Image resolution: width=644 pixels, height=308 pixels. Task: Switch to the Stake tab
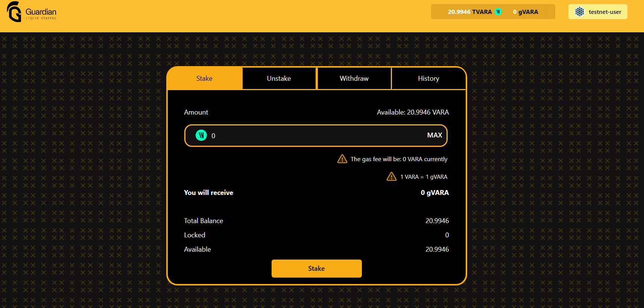(x=204, y=79)
